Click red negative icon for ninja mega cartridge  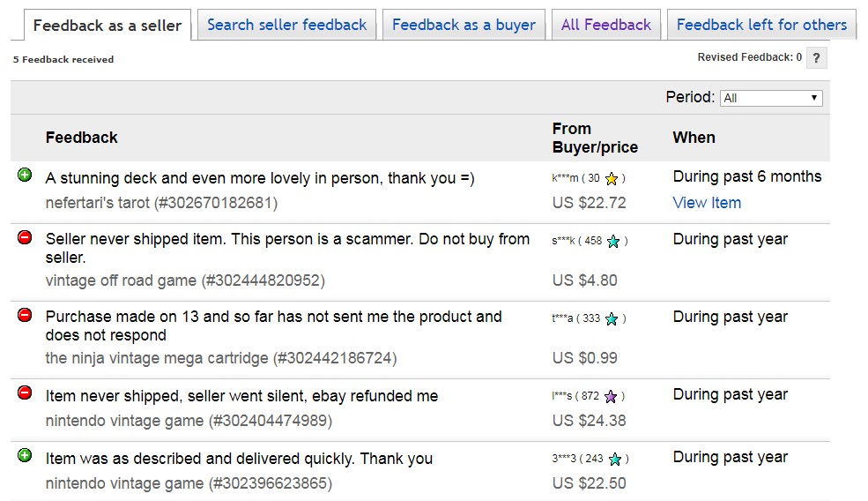point(25,316)
